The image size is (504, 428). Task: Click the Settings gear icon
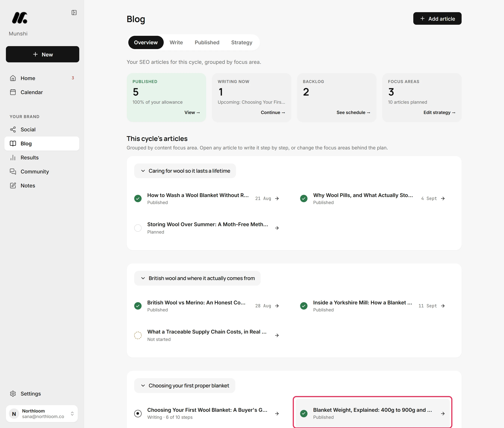pyautogui.click(x=13, y=394)
